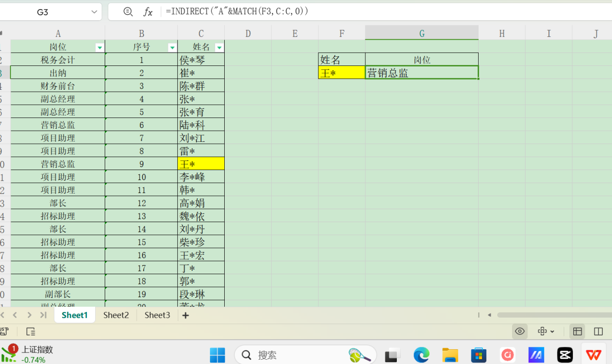Open Microsoft Store from the taskbar
The height and width of the screenshot is (364, 612).
point(479,355)
